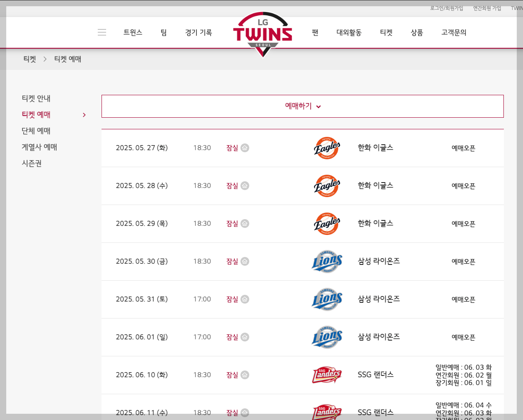Click 예매오픈 for 06. 01 game
523x420 pixels.
point(464,337)
